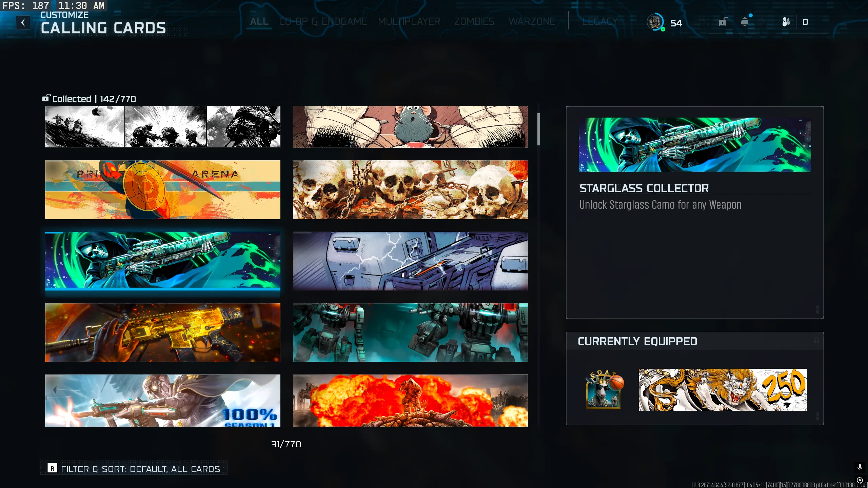Viewport: 868px width, 488px height.
Task: Click the player level number 54
Action: pyautogui.click(x=676, y=23)
